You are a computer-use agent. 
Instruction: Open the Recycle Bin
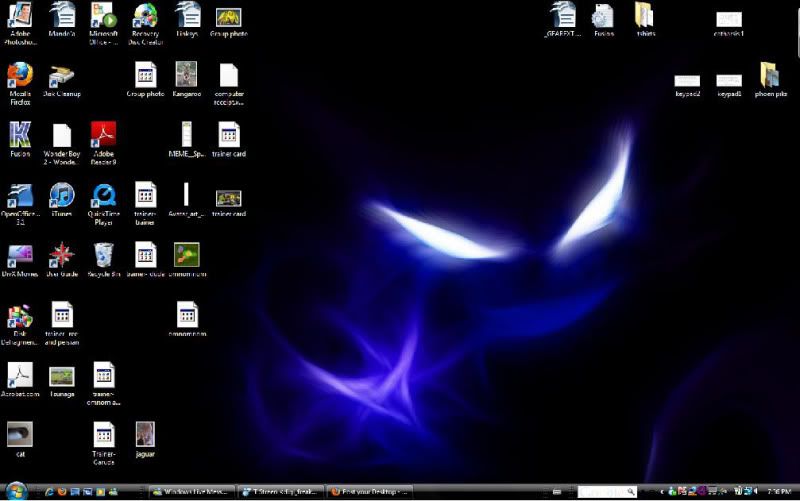[104, 255]
